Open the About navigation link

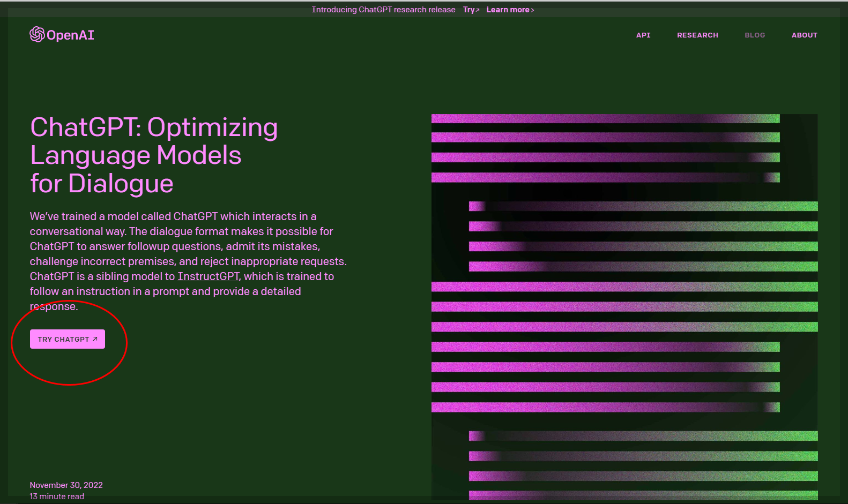click(804, 35)
